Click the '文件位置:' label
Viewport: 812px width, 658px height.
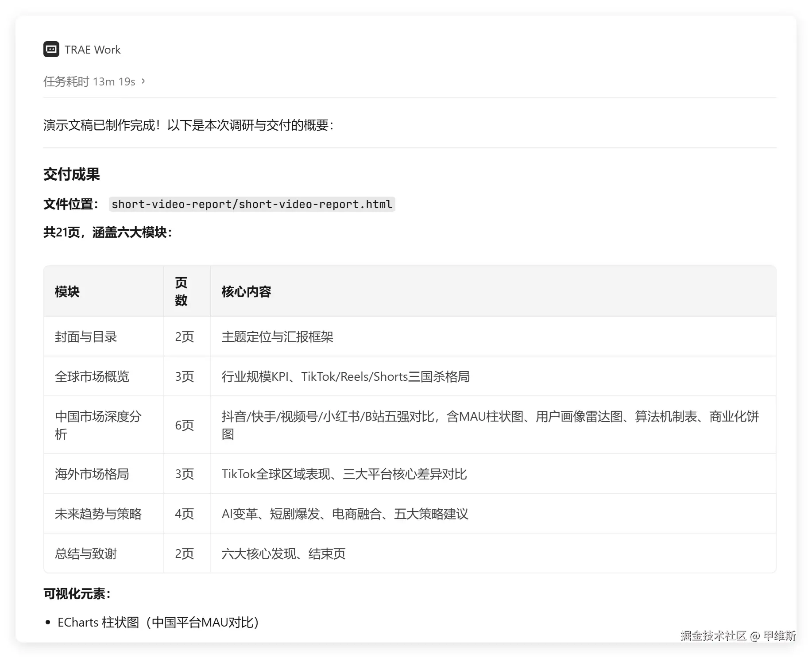coord(71,204)
